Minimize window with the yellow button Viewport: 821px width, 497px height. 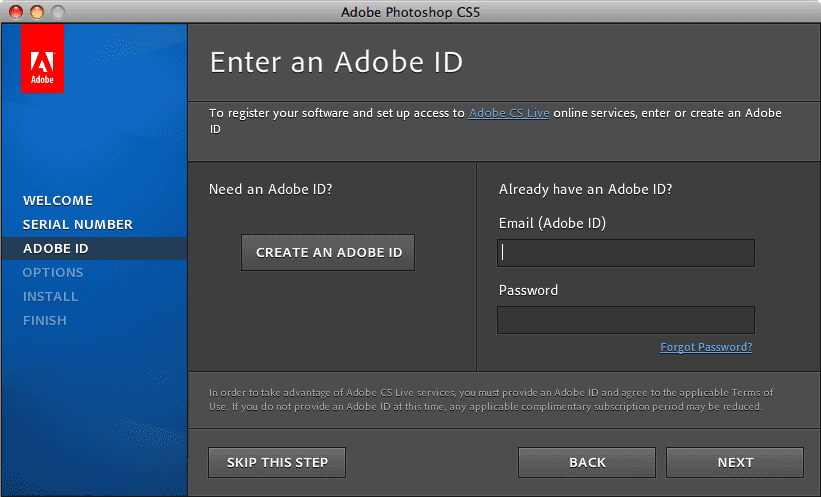pyautogui.click(x=37, y=12)
